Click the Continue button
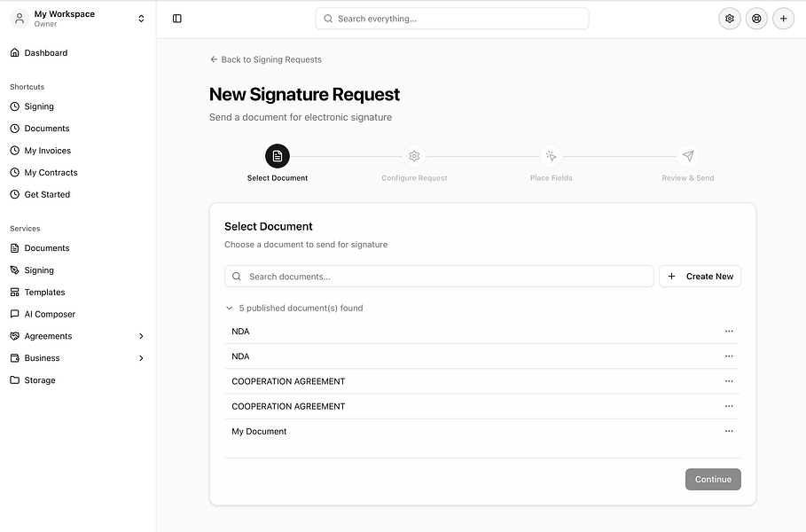Screen dimensions: 806x532 pos(713,480)
